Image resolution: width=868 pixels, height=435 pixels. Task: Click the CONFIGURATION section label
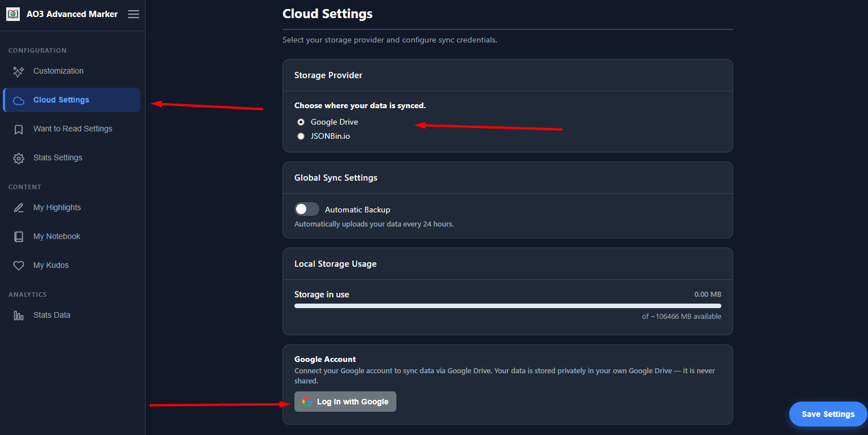click(x=37, y=50)
